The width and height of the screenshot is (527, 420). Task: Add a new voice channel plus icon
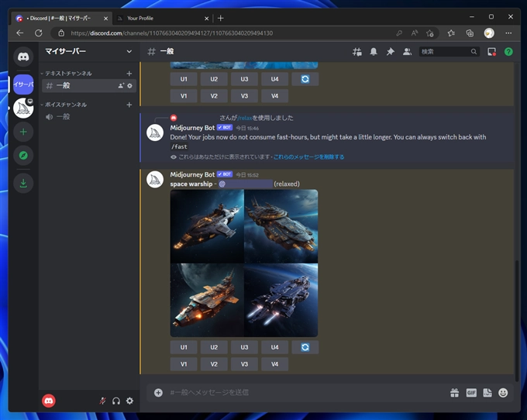[129, 105]
